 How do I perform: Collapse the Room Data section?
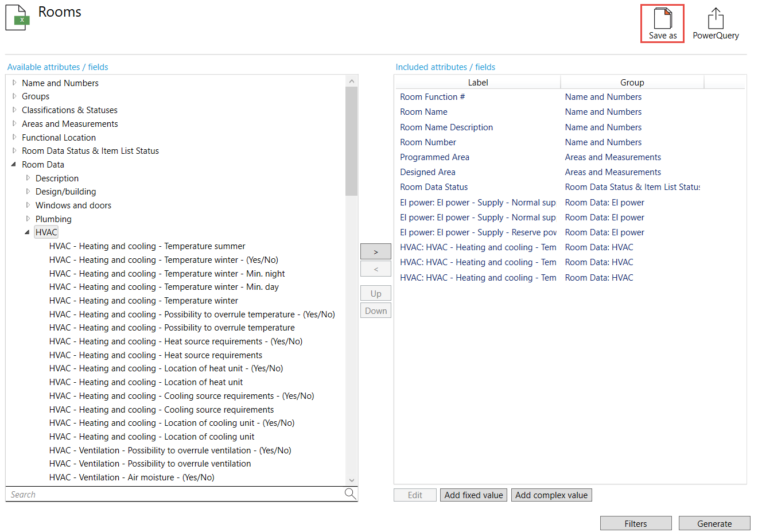[14, 164]
